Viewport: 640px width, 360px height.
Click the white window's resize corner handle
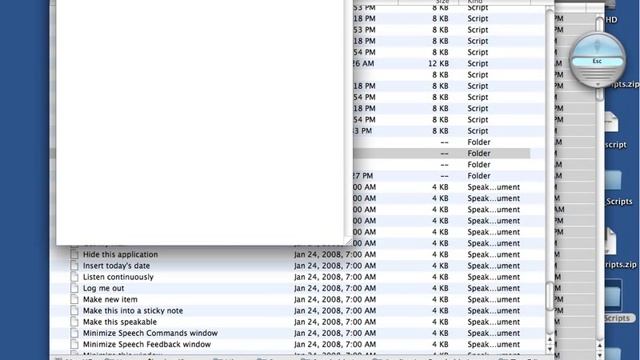pyautogui.click(x=348, y=241)
